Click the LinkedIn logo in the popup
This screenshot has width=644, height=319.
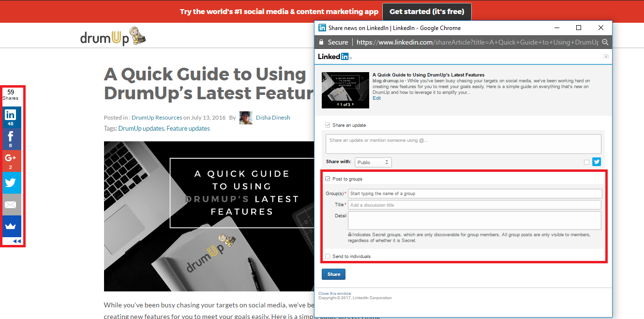[334, 57]
